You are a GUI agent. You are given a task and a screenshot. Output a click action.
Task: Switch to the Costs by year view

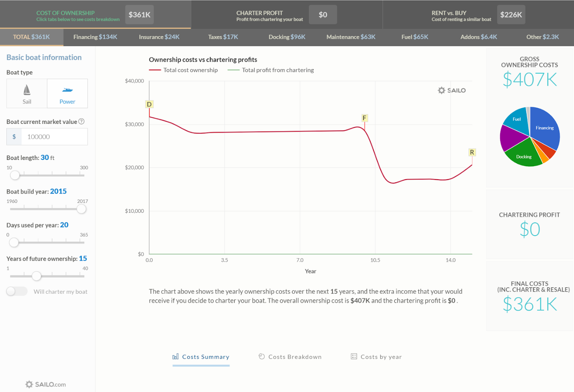[x=376, y=356]
